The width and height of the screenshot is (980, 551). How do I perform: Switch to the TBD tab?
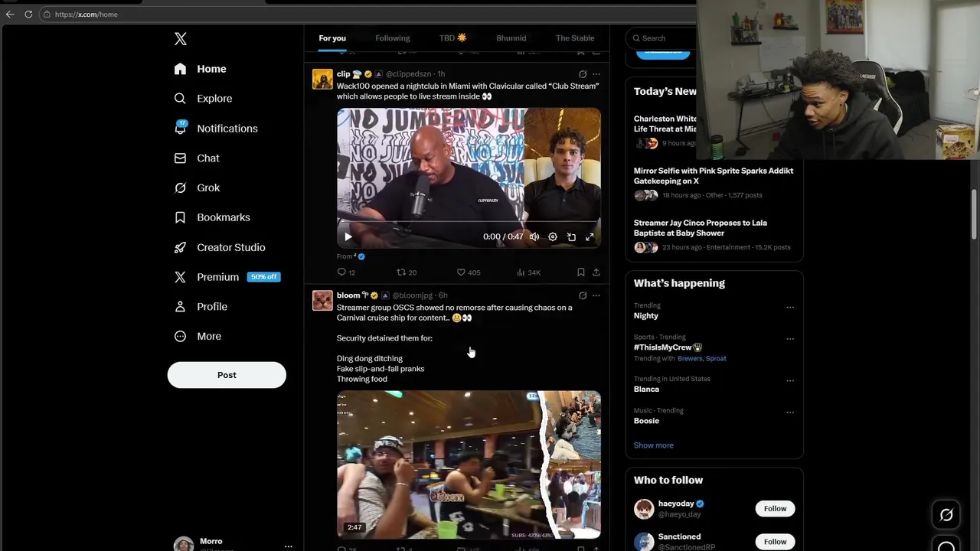tap(452, 38)
